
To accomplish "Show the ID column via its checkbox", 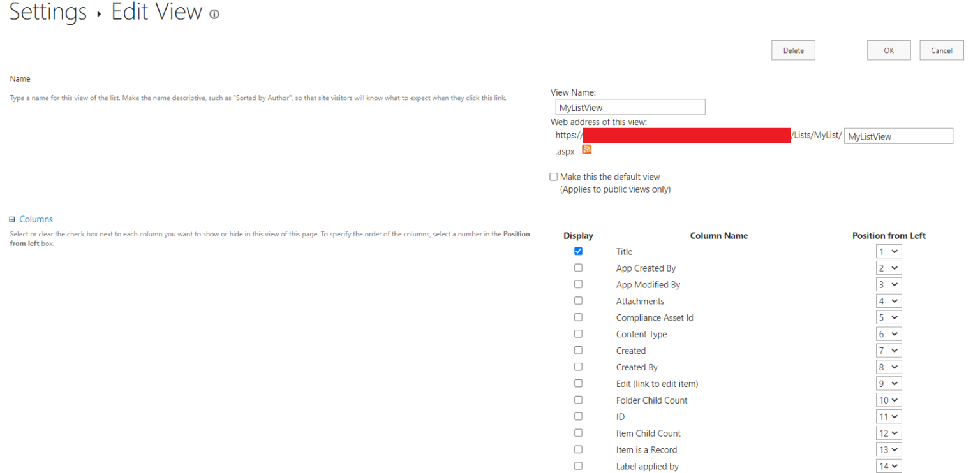I will pos(579,416).
